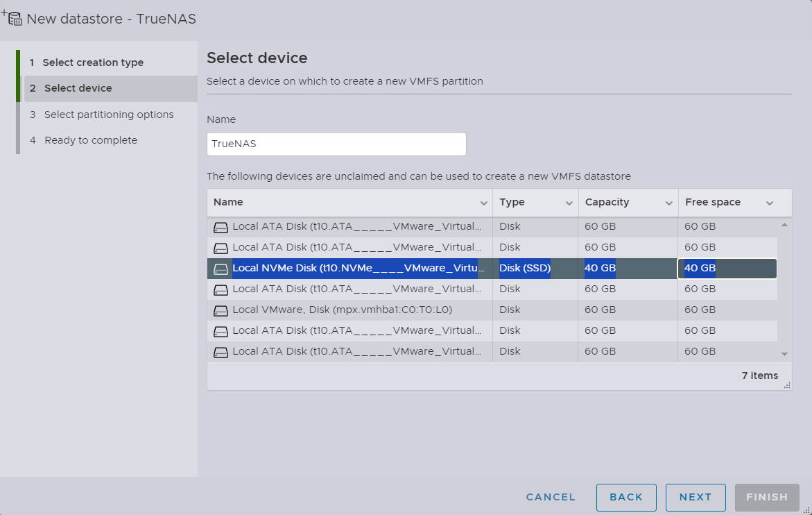
Task: Click the disk icon of the Local VMware, Disk row
Action: coord(221,310)
